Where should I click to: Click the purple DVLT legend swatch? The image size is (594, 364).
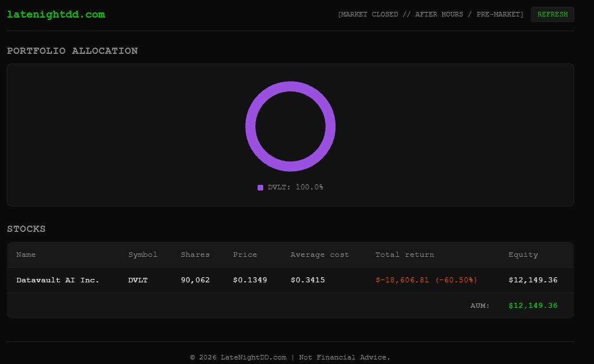click(x=260, y=188)
